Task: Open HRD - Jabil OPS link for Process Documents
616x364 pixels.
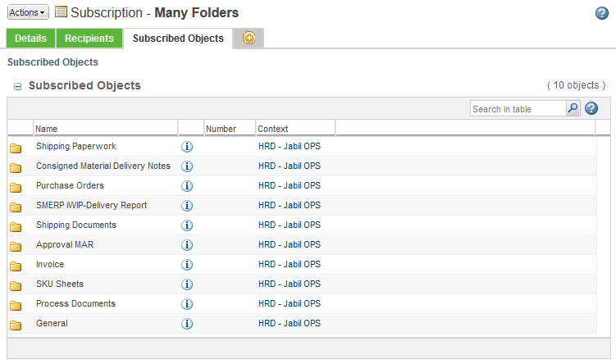Action: (290, 303)
